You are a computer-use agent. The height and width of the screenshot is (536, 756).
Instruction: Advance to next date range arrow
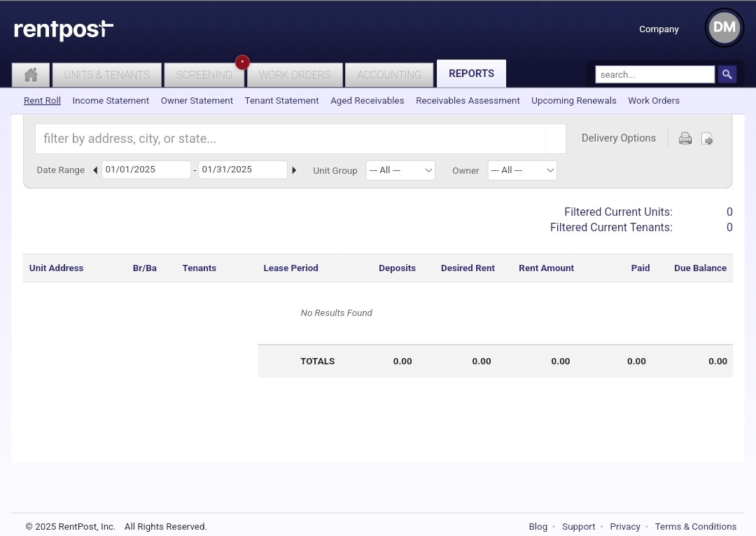293,170
